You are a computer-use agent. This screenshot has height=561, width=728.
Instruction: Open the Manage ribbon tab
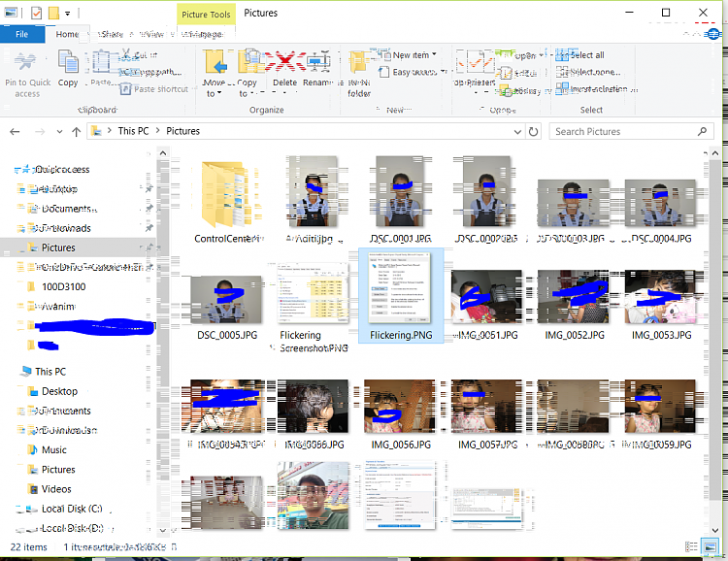(203, 34)
